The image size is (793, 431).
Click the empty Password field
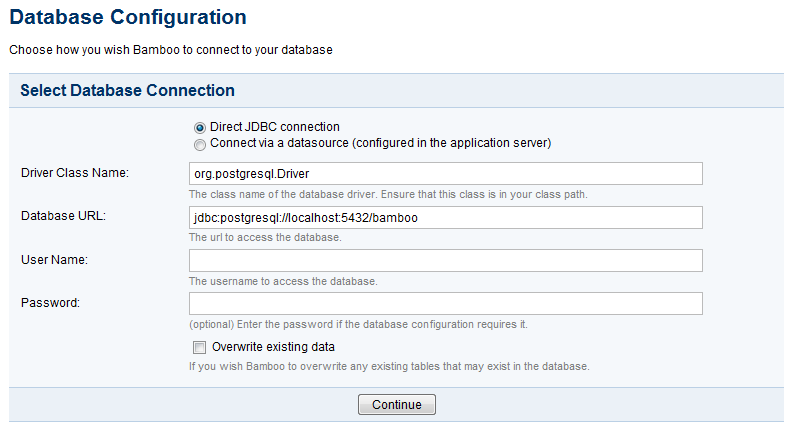[x=446, y=304]
